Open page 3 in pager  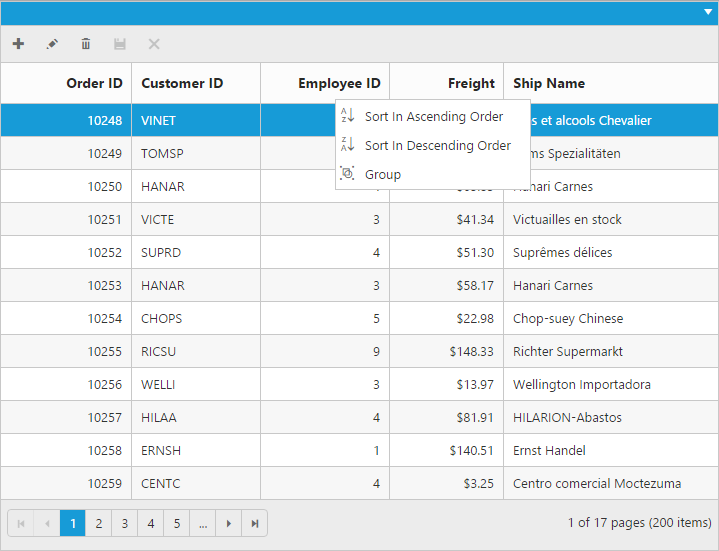coord(125,523)
